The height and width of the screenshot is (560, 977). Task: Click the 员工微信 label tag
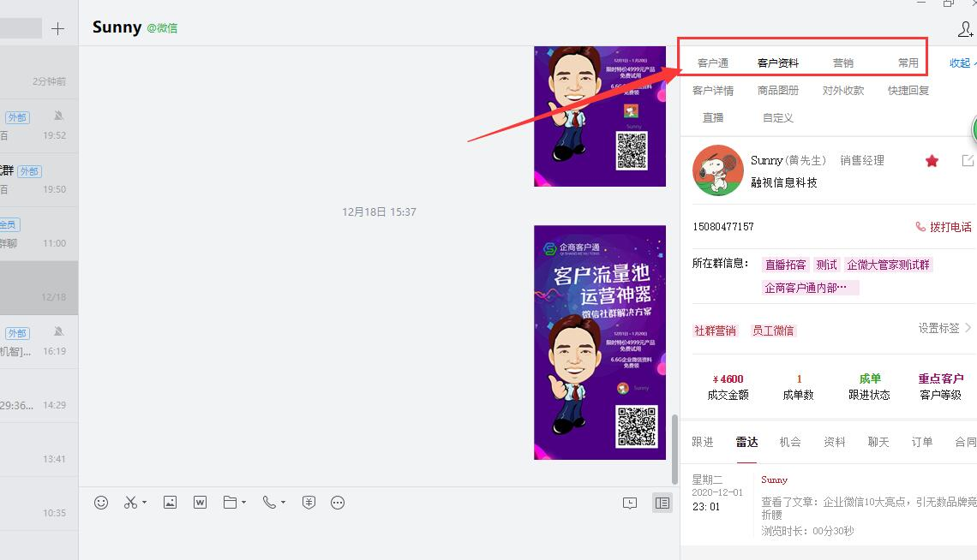coord(773,331)
